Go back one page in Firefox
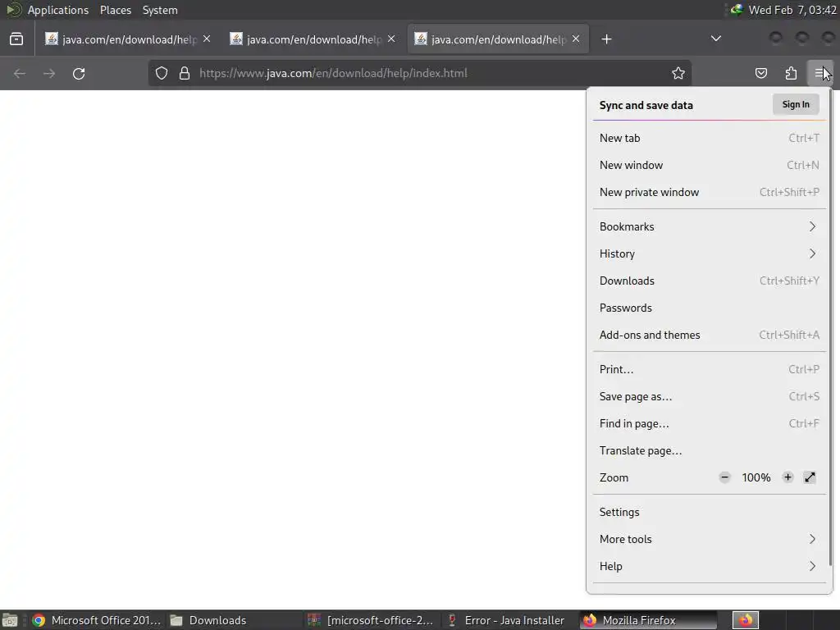Image resolution: width=840 pixels, height=630 pixels. click(20, 73)
